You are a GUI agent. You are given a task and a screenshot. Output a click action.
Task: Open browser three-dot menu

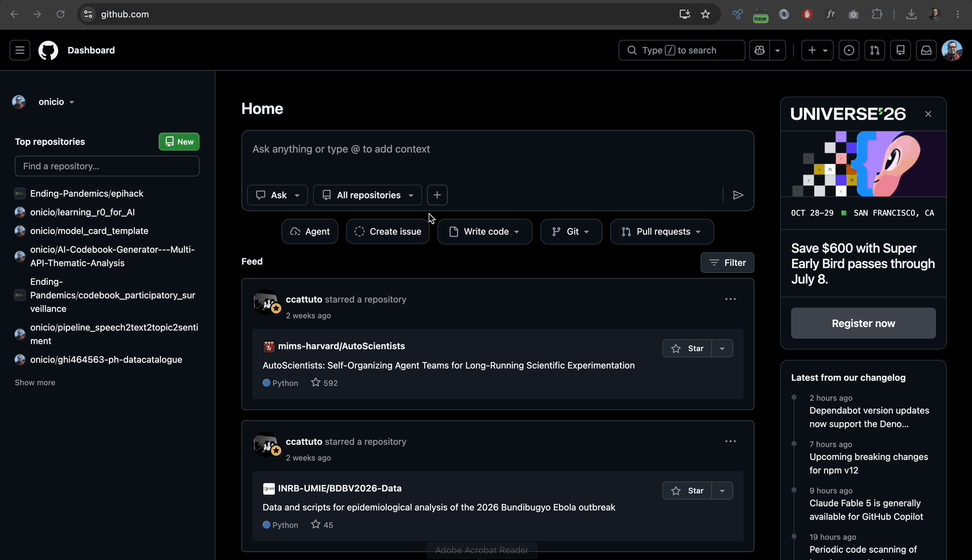(958, 14)
